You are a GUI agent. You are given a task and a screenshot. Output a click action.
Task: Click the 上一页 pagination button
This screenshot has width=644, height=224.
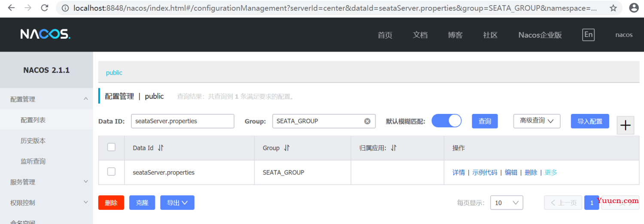click(563, 203)
